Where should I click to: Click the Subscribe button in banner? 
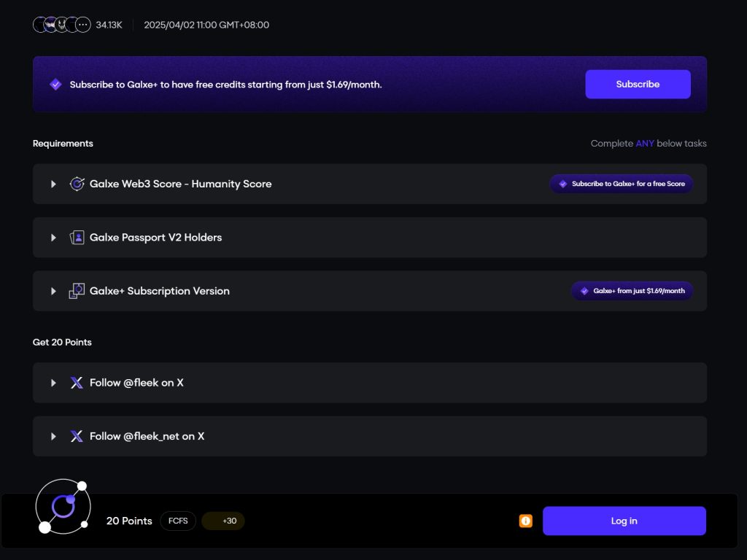click(638, 85)
